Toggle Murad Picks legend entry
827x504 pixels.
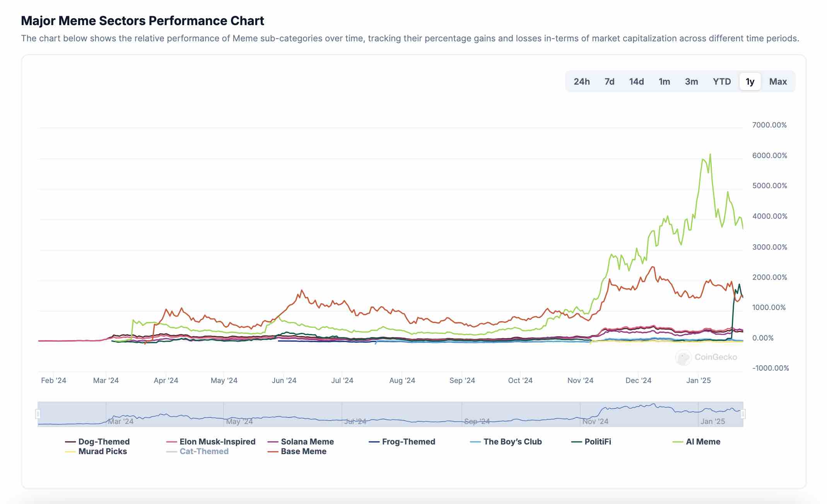click(x=96, y=451)
